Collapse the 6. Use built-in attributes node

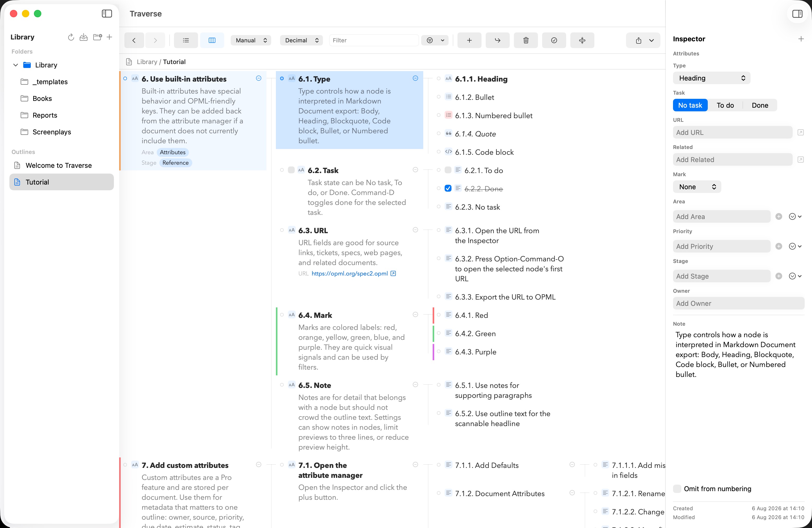pos(259,78)
